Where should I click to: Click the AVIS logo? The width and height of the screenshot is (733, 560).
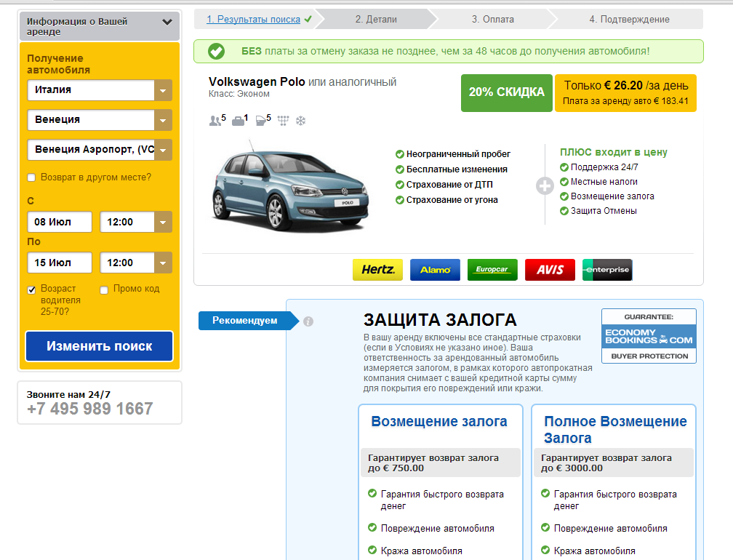click(550, 270)
